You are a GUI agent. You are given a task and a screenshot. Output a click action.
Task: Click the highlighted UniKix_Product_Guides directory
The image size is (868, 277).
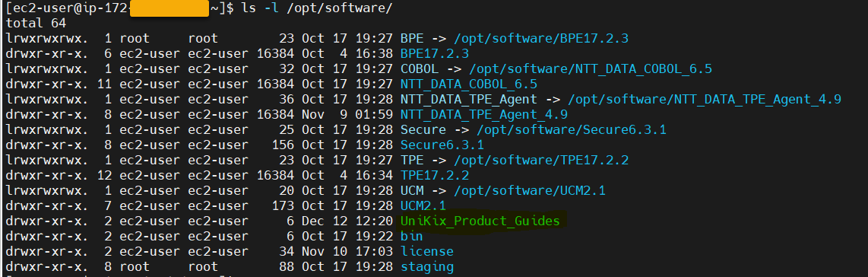click(480, 221)
